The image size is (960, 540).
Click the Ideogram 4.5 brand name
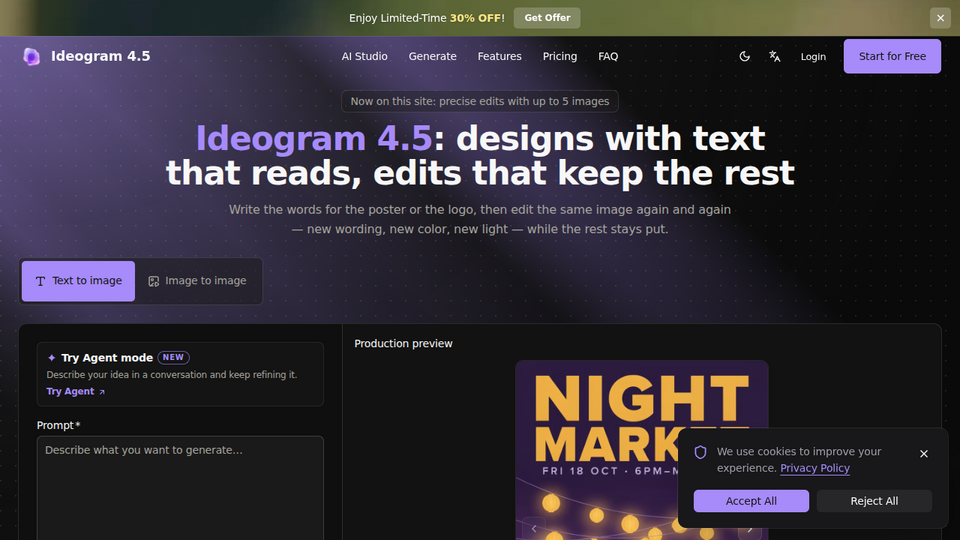click(x=100, y=56)
